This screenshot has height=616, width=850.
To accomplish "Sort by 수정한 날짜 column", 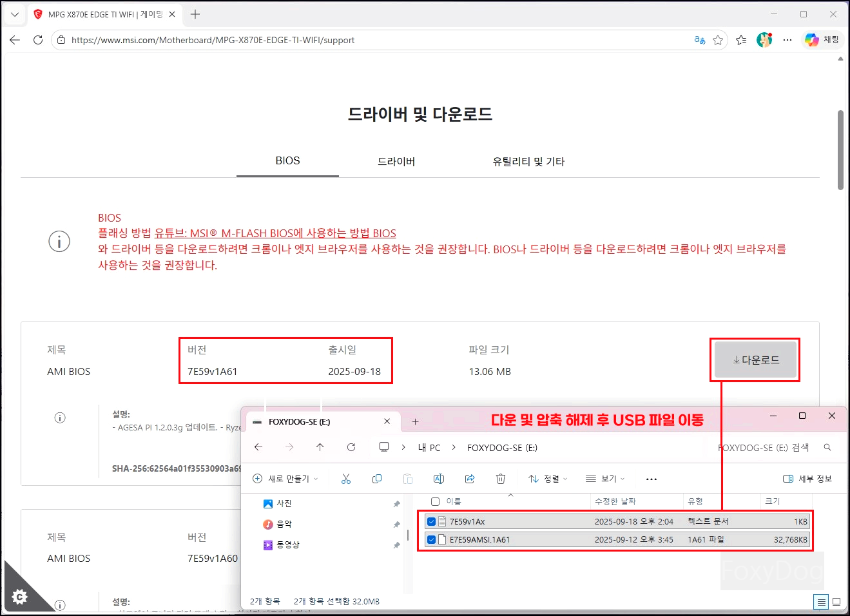I will click(x=615, y=501).
